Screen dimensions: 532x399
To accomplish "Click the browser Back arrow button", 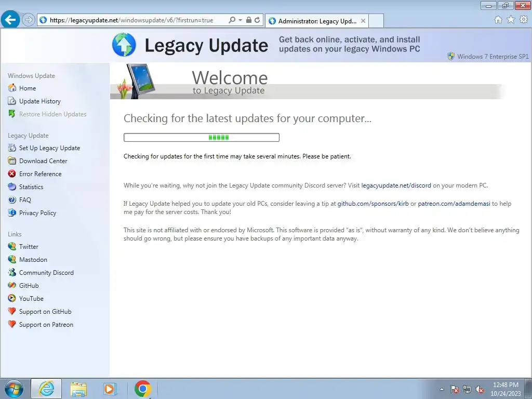I will point(10,20).
